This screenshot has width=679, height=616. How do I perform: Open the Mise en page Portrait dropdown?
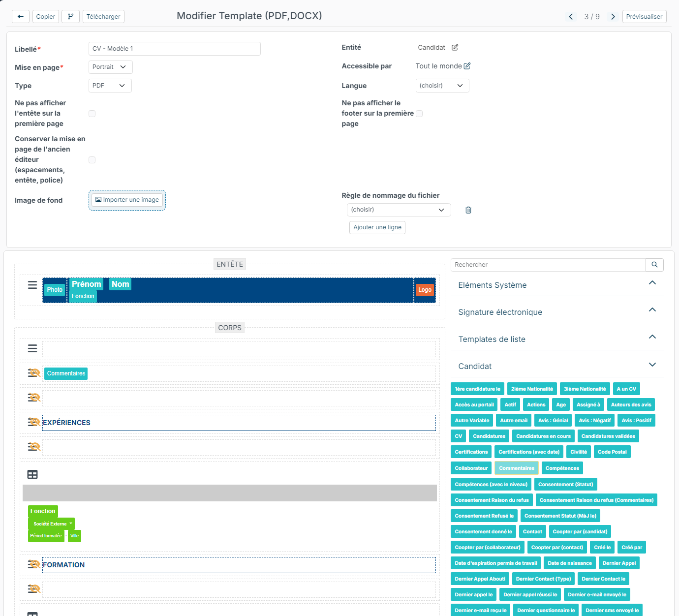pyautogui.click(x=110, y=67)
